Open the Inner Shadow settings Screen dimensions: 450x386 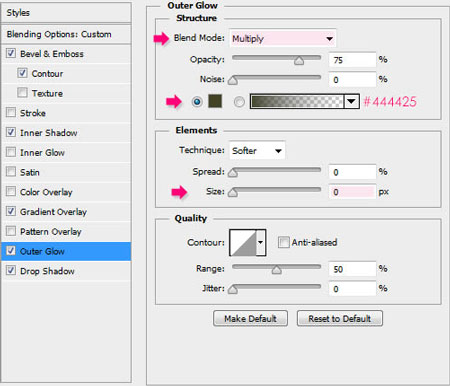click(49, 133)
